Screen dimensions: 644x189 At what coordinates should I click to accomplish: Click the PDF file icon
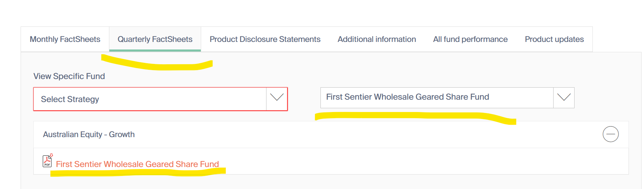click(47, 161)
